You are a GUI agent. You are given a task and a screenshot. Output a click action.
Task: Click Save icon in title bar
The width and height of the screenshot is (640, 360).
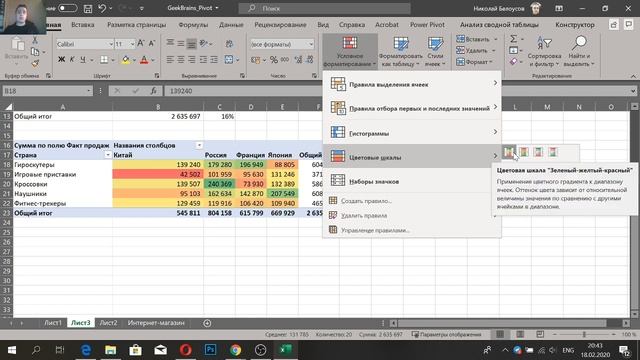tap(87, 8)
